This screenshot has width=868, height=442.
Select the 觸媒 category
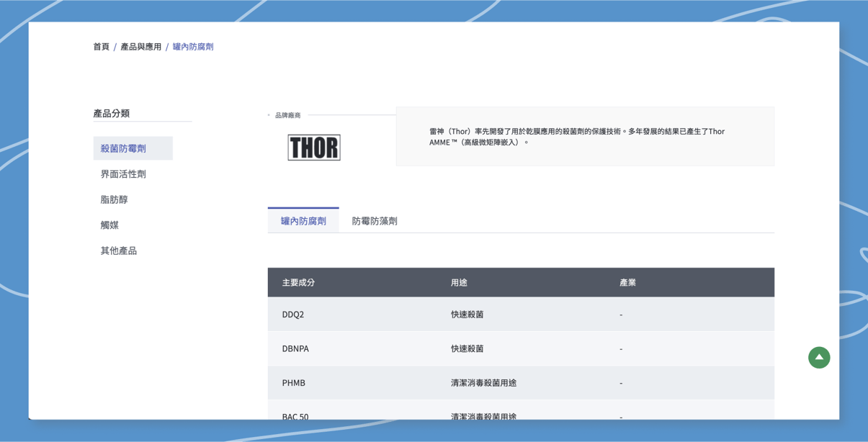[x=109, y=225]
